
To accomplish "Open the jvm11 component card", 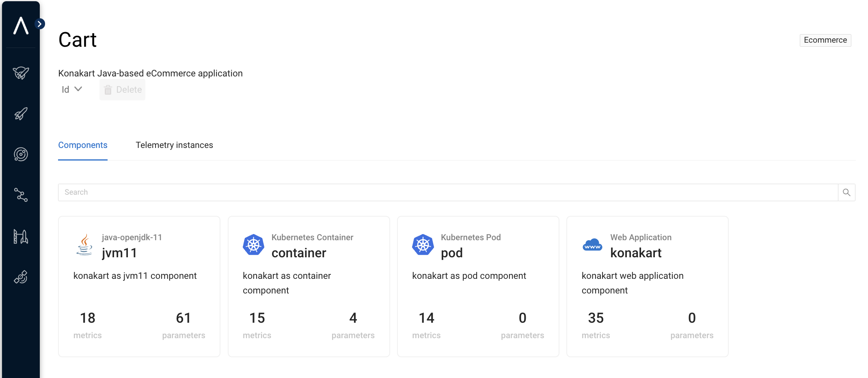I will (x=139, y=286).
